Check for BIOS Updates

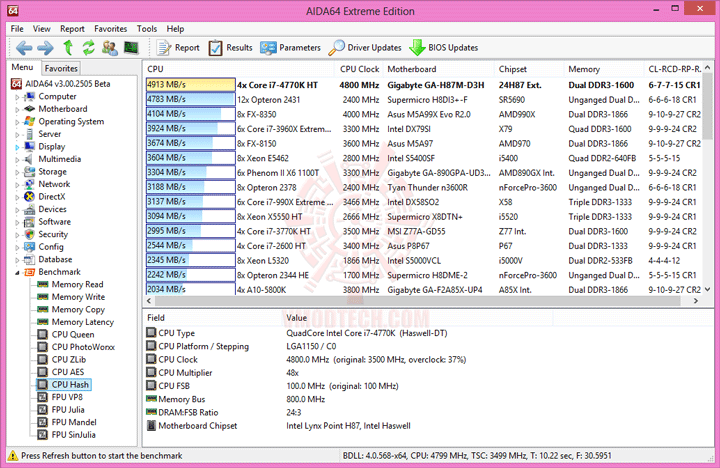coord(443,47)
